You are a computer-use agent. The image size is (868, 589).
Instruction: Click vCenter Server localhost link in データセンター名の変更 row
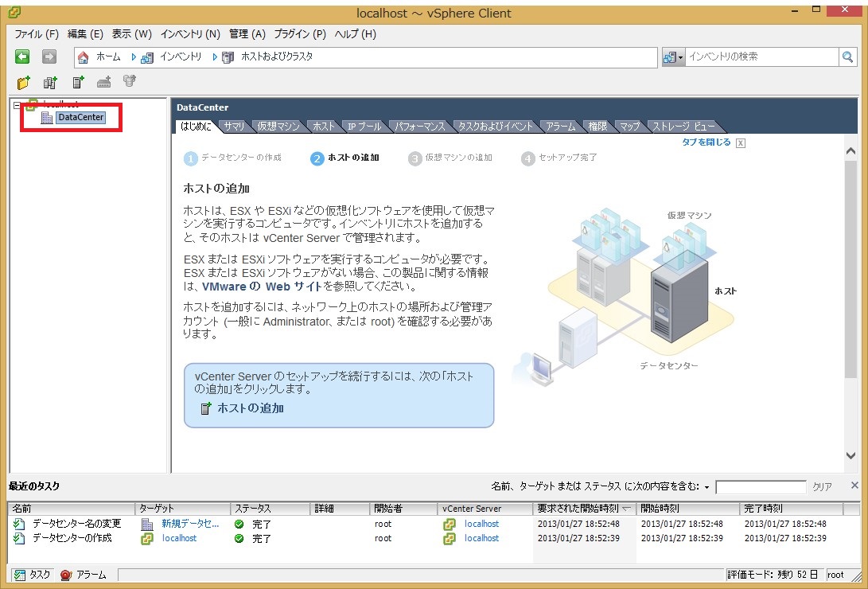(481, 524)
